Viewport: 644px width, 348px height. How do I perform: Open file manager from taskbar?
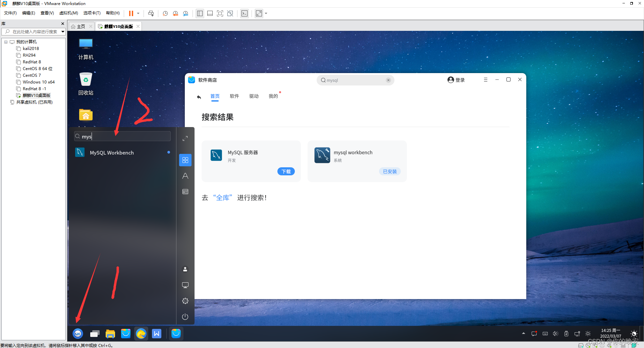click(x=110, y=334)
